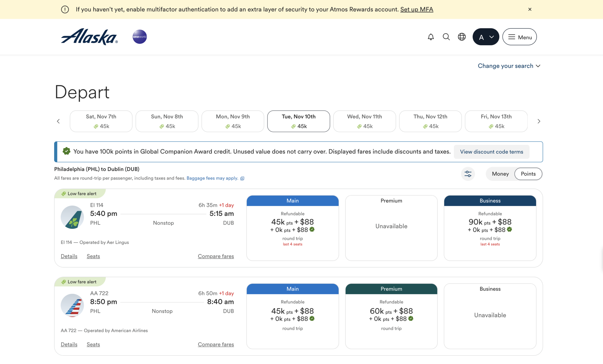
Task: Select the Wed, Nov 11th date tab
Action: 364,121
